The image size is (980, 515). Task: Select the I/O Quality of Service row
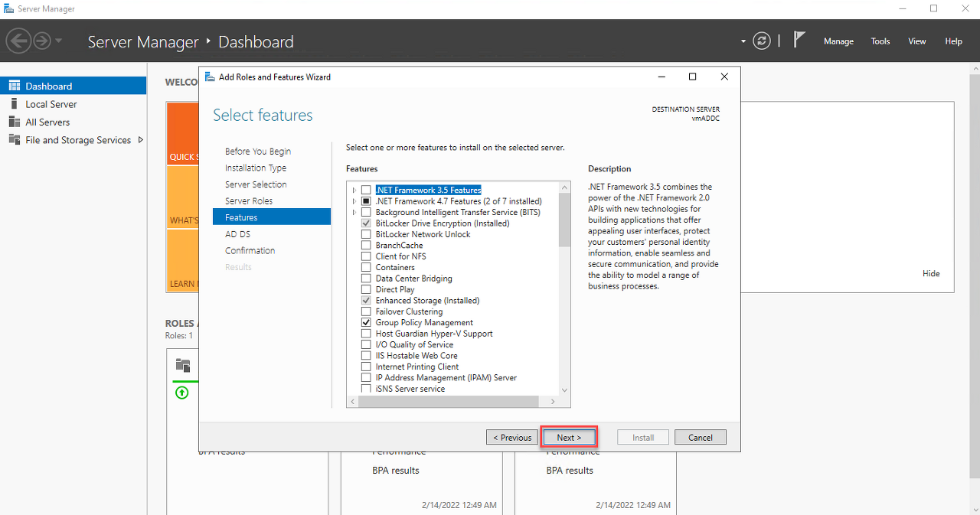coord(413,344)
